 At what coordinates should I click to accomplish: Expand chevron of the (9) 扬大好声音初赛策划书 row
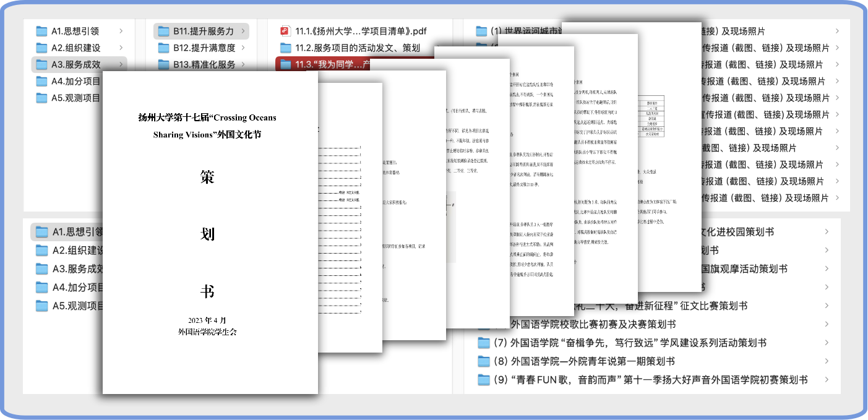tap(827, 380)
